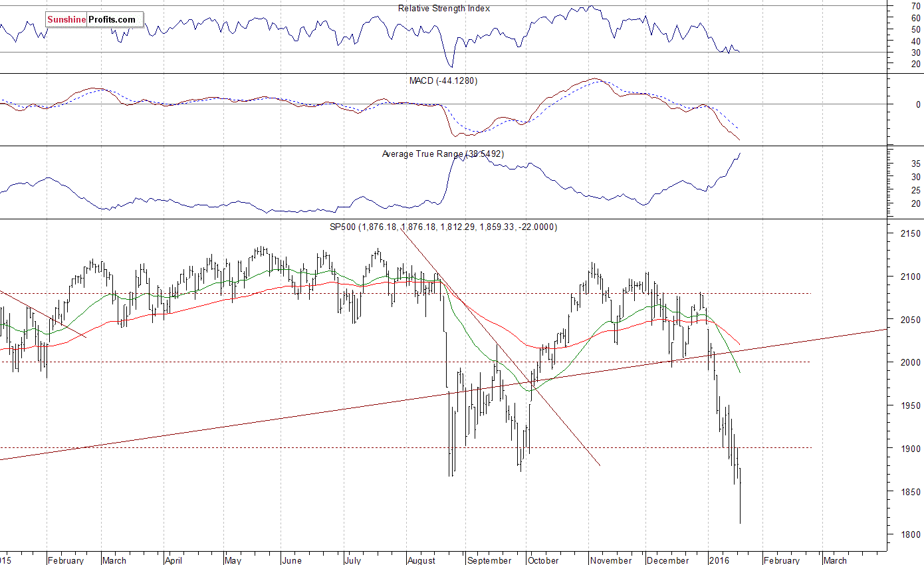Viewport: 924px width, 565px height.
Task: Click the 2150 price axis value
Action: tap(910, 233)
